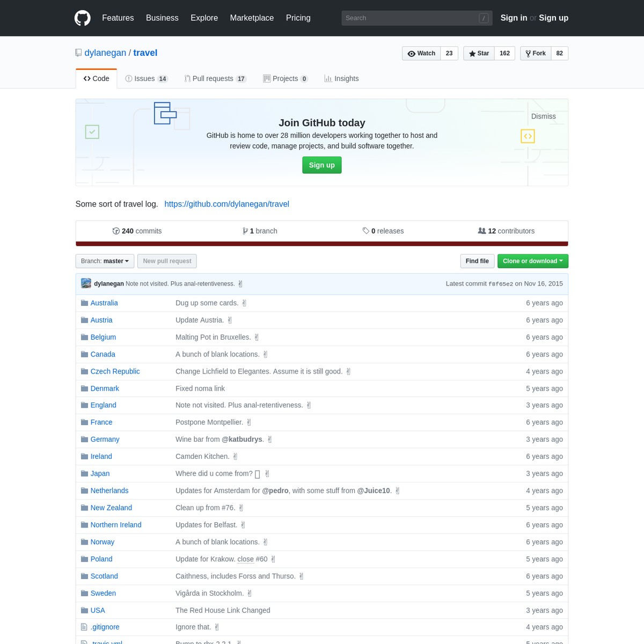Viewport: 644px width, 644px height.
Task: Switch to the Code tab
Action: pyautogui.click(x=96, y=78)
